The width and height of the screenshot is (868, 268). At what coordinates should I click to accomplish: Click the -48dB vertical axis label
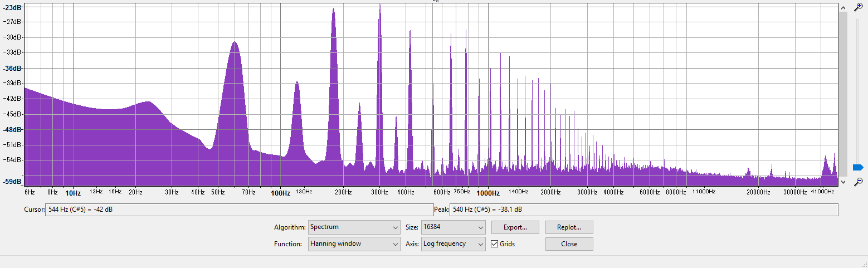[13, 129]
